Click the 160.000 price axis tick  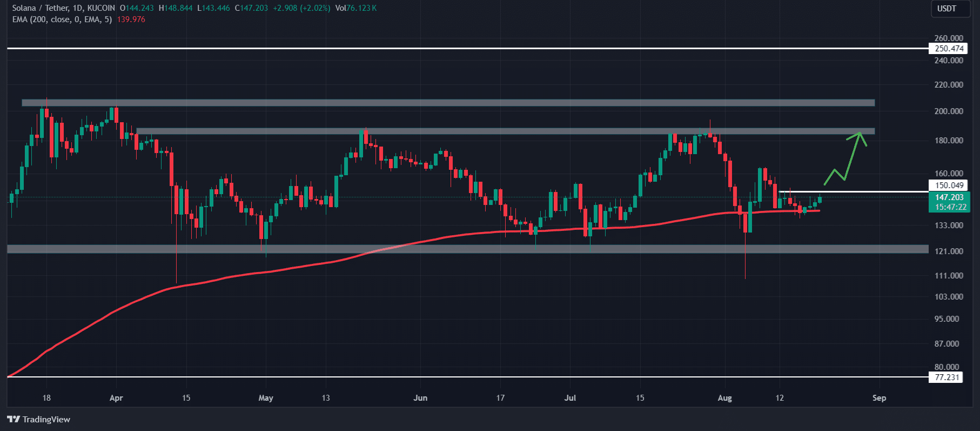(x=949, y=174)
